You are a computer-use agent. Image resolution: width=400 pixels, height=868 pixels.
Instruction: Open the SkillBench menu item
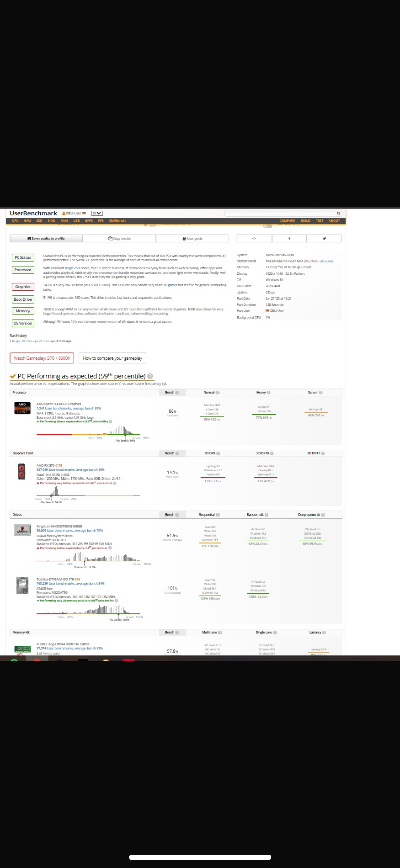117,221
